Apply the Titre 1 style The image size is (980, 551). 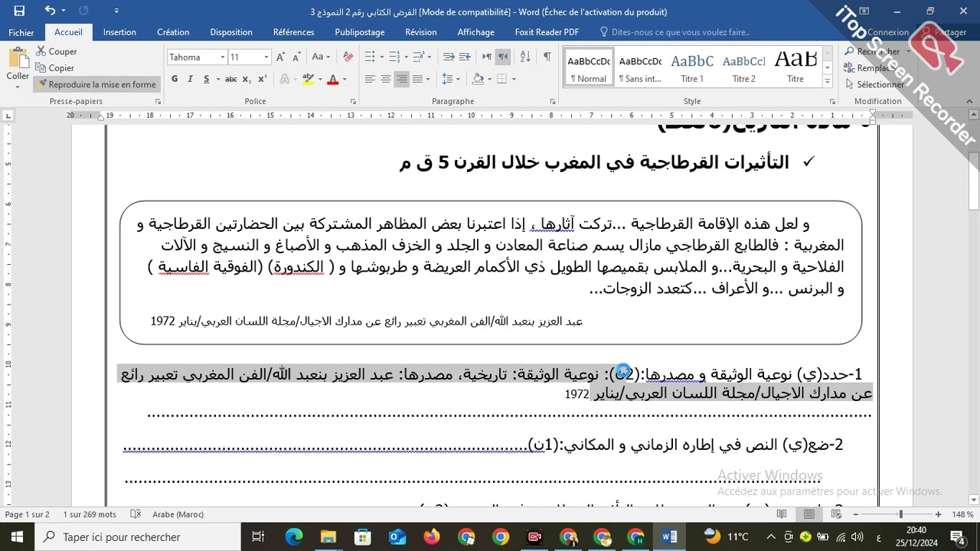coord(692,67)
